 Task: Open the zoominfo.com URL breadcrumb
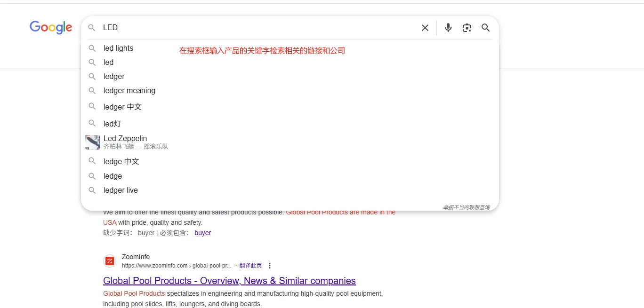[177, 266]
